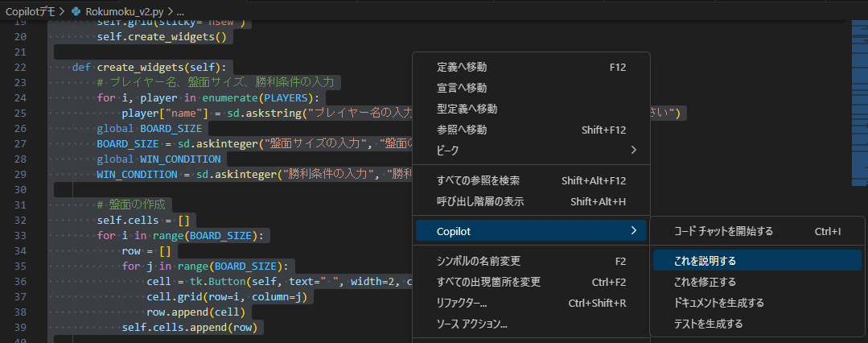
Task: Click line number 22 in gutter
Action: (x=19, y=68)
